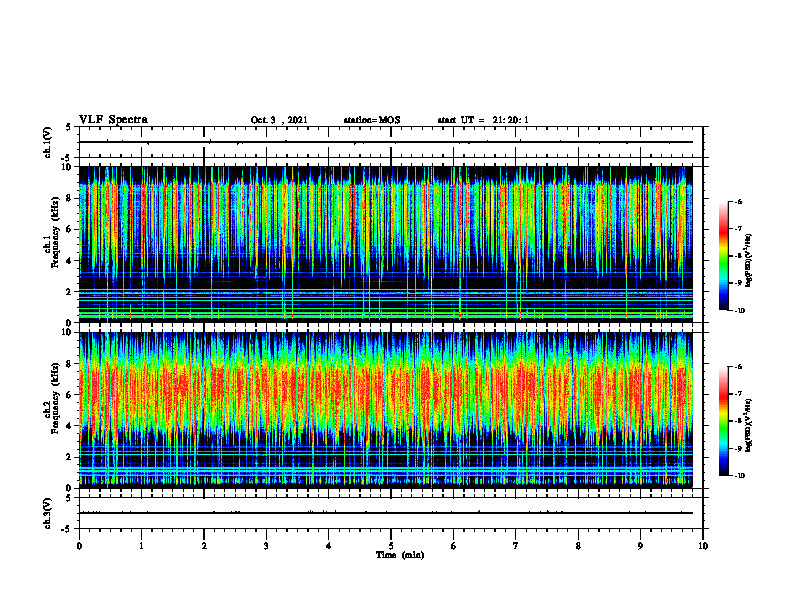Click time axis tick label "7"
This screenshot has width=792, height=612.
click(516, 546)
